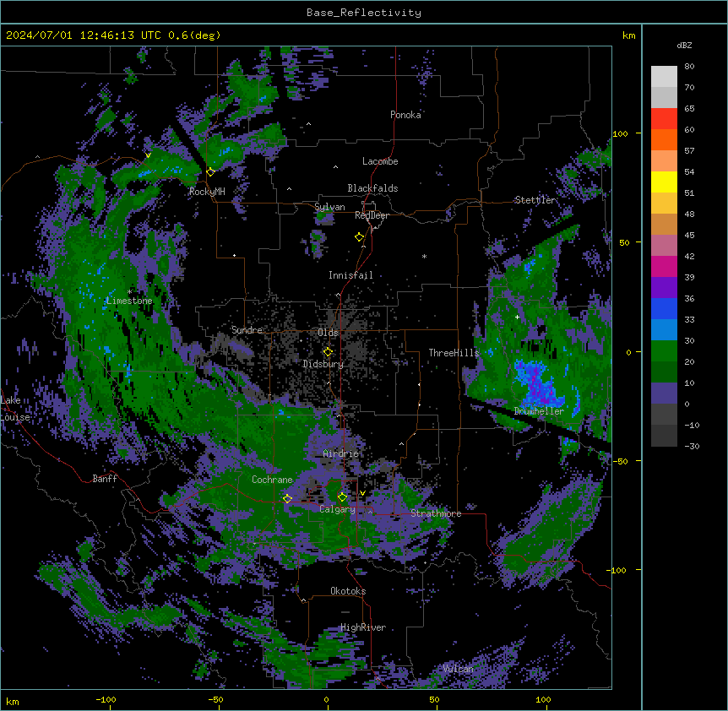Click the Stettler label
The width and height of the screenshot is (728, 711).
(535, 200)
